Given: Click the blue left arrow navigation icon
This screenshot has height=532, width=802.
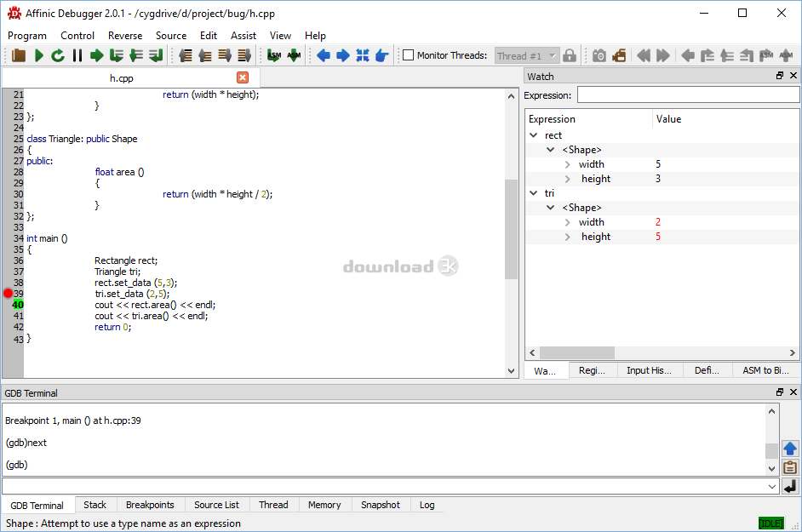Looking at the screenshot, I should tap(324, 56).
